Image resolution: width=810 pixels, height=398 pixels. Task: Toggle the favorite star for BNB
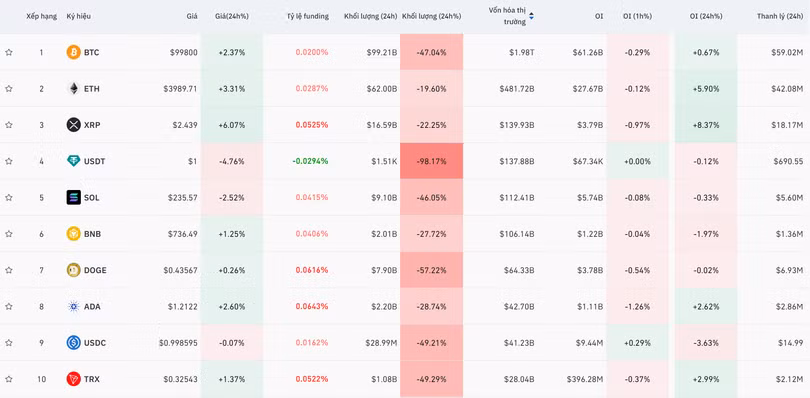(x=9, y=234)
